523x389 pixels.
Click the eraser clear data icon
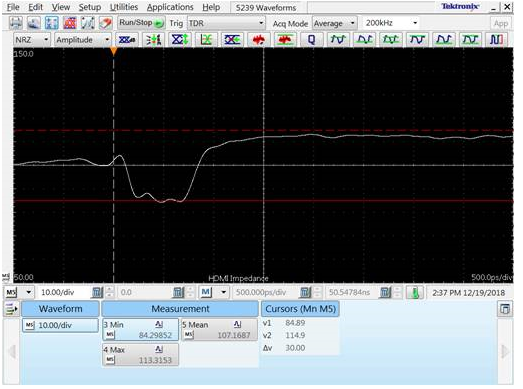(106, 23)
